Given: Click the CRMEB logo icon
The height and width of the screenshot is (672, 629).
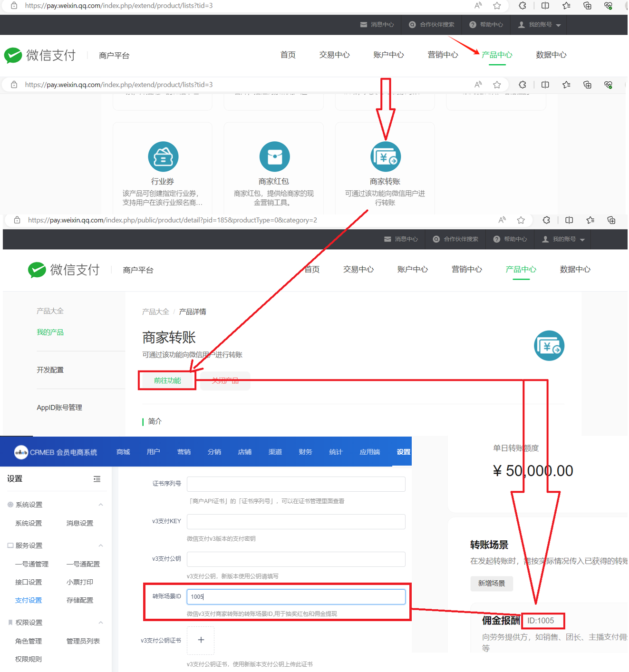Looking at the screenshot, I should [21, 452].
